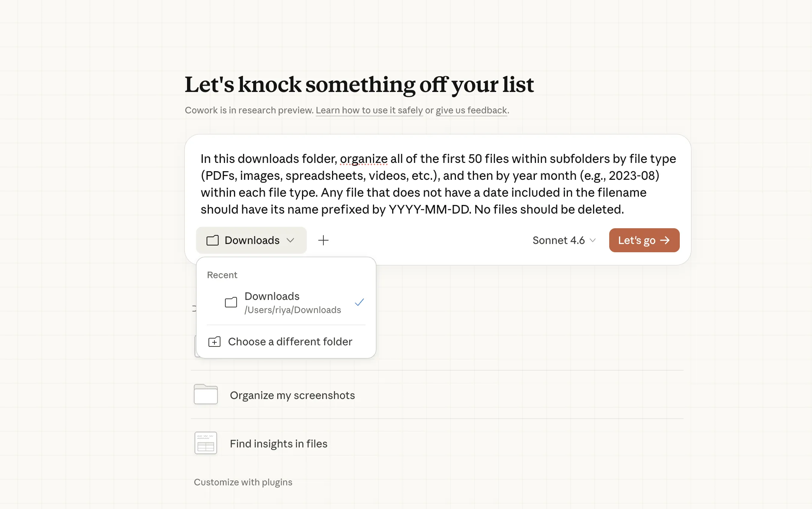Pick the Organize my screenshots suggestion

click(x=292, y=395)
